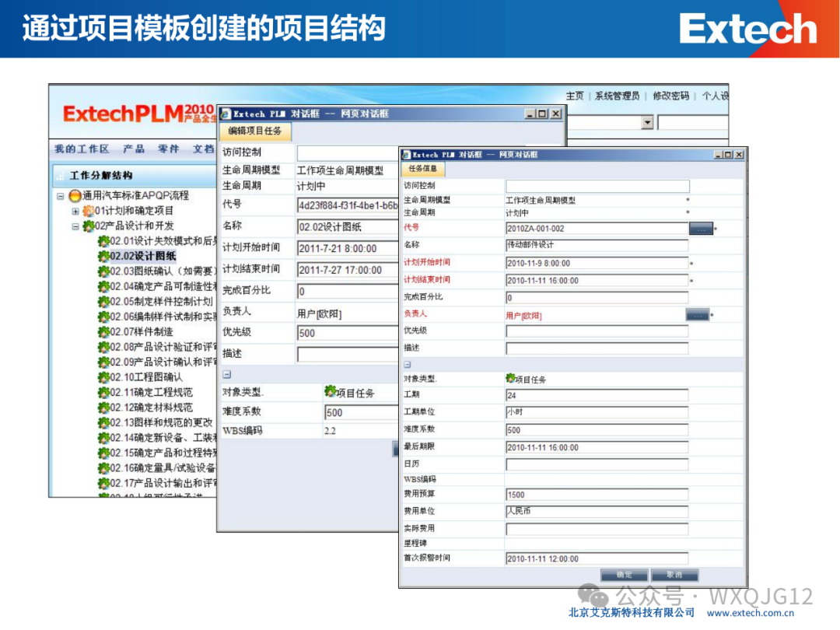Viewport: 840px width, 630px height.
Task: Click the 工期 field showing 24
Action: click(x=597, y=395)
